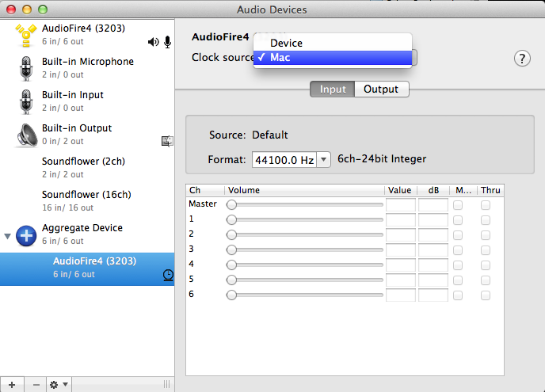
Task: Click the dB column header
Action: point(433,190)
